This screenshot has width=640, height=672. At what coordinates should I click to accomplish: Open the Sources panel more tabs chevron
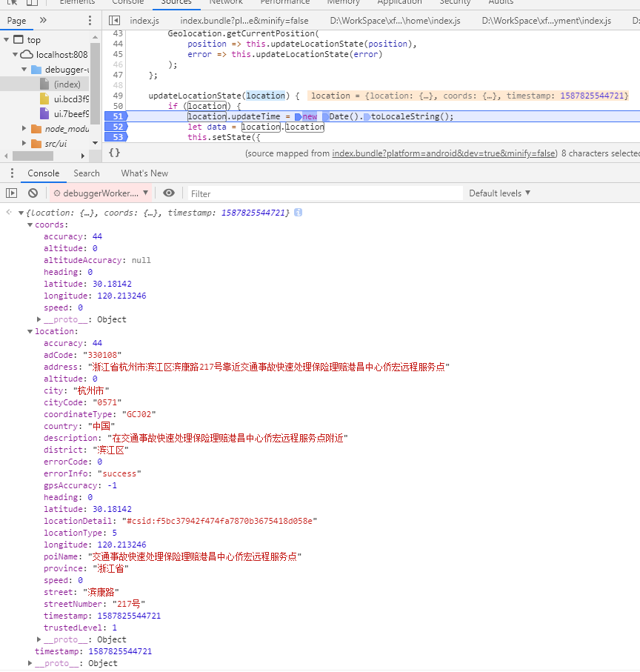click(x=43, y=20)
